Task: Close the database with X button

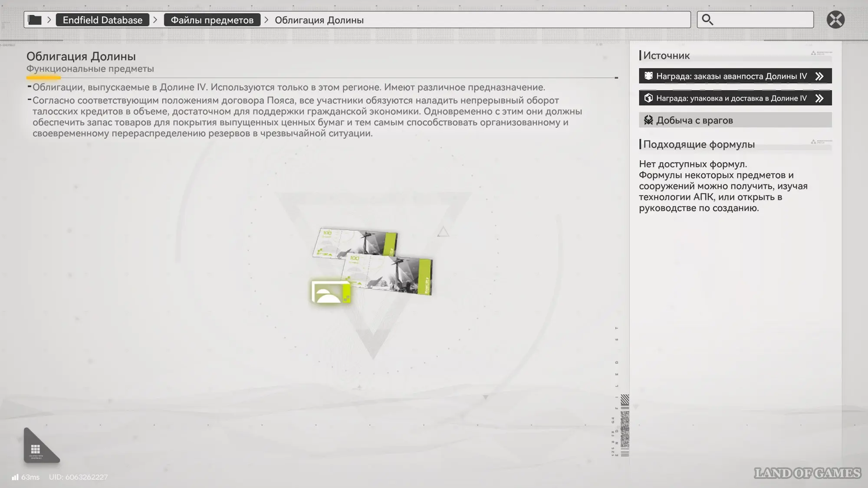Action: point(835,20)
